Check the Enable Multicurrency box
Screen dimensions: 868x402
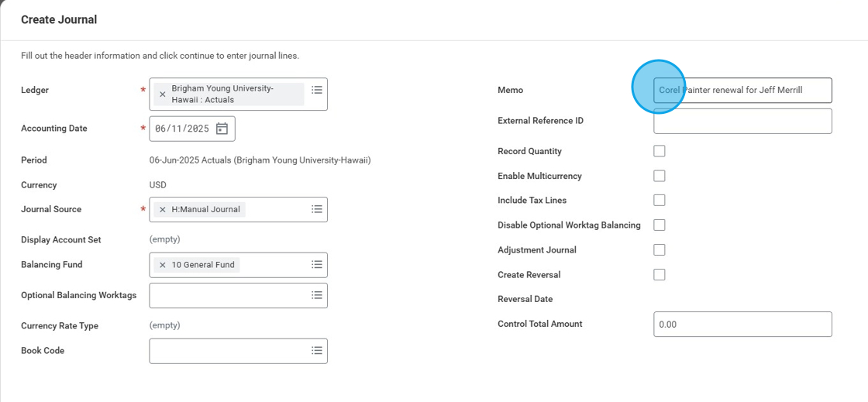coord(660,176)
